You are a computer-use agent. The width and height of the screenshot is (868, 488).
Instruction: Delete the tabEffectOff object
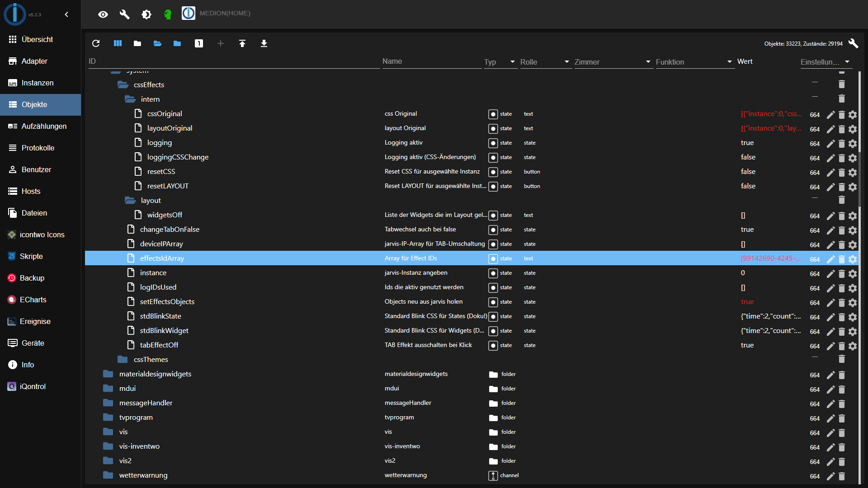click(842, 346)
